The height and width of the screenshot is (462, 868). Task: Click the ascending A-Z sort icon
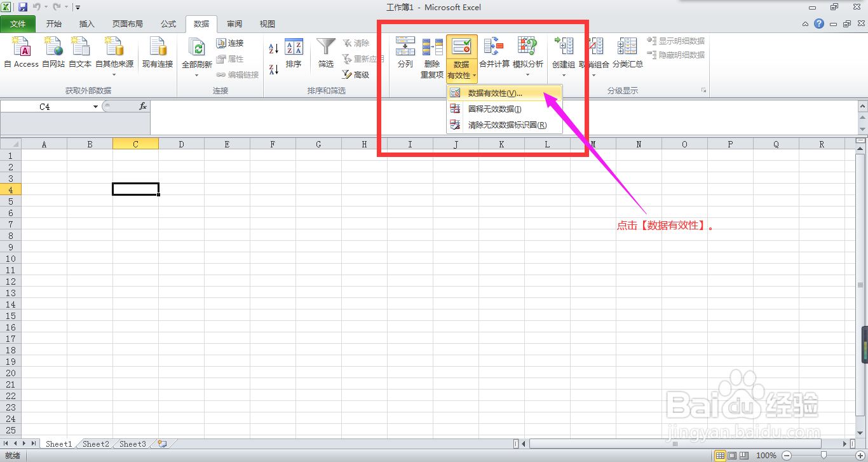point(272,46)
